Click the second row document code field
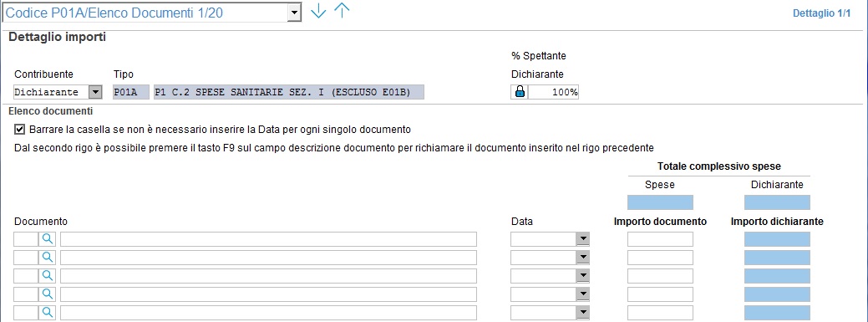This screenshot has height=322, width=868. 25,257
